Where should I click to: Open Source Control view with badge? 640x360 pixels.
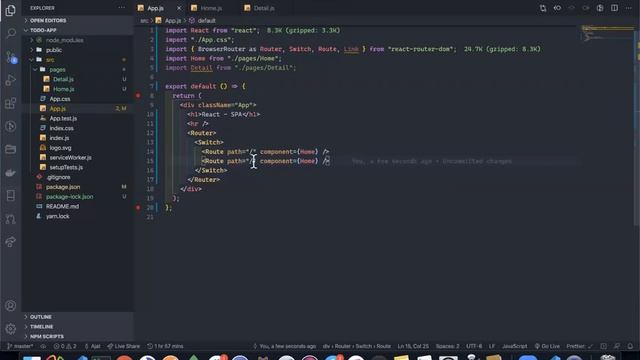point(11,57)
